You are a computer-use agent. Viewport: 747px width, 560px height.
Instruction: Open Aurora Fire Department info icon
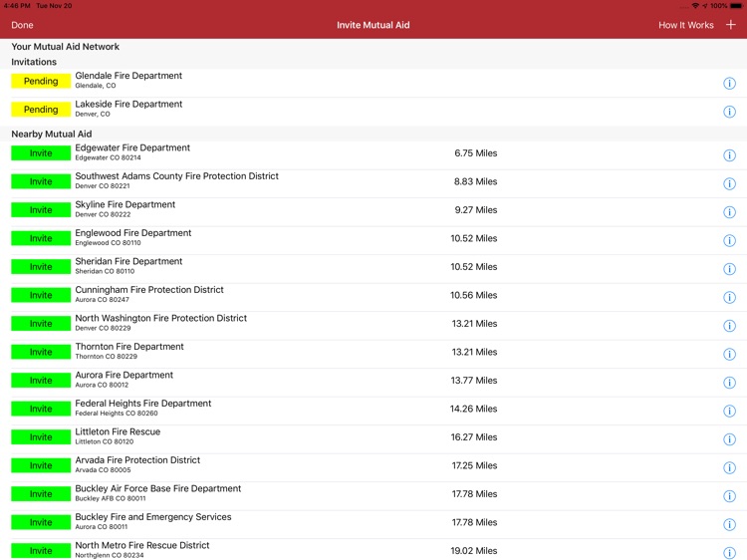click(729, 383)
